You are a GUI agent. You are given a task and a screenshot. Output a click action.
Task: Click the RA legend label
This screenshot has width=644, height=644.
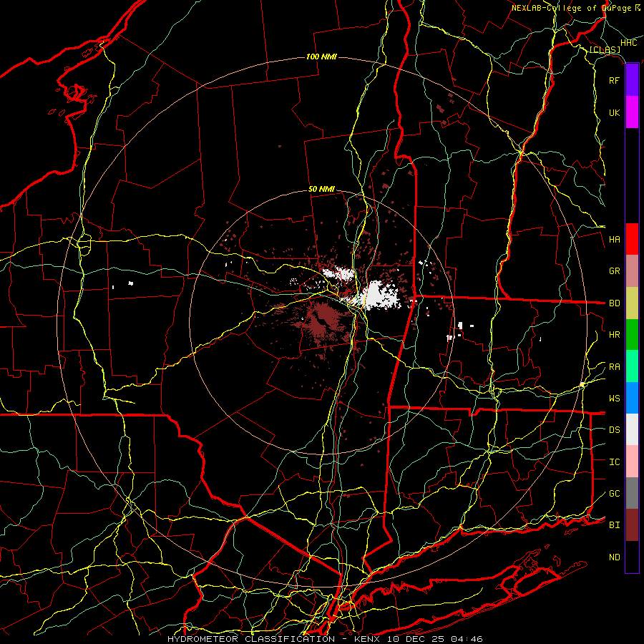point(615,367)
